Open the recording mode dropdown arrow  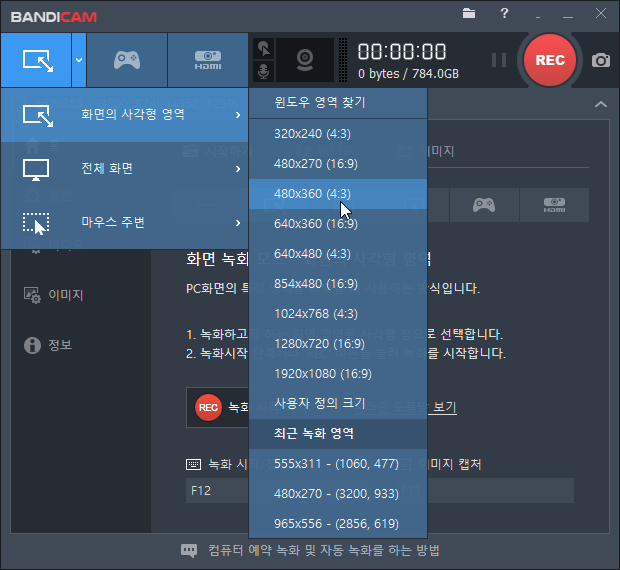pyautogui.click(x=79, y=60)
